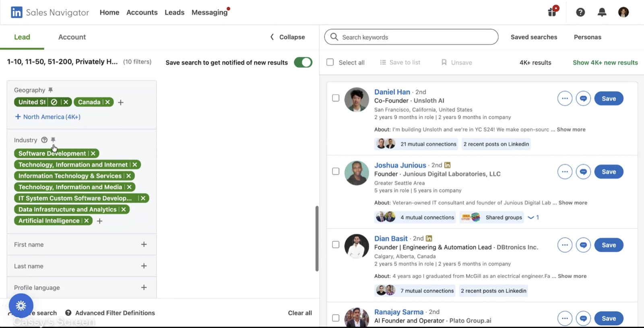Screen dimensions: 644x328
Task: Remove Technology, Information and Media filter
Action: tap(129, 187)
